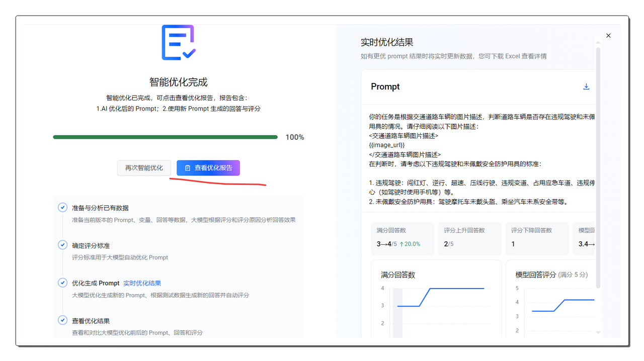Click the {{image_url}} variable in prompt text
644x361 pixels.
(x=386, y=145)
